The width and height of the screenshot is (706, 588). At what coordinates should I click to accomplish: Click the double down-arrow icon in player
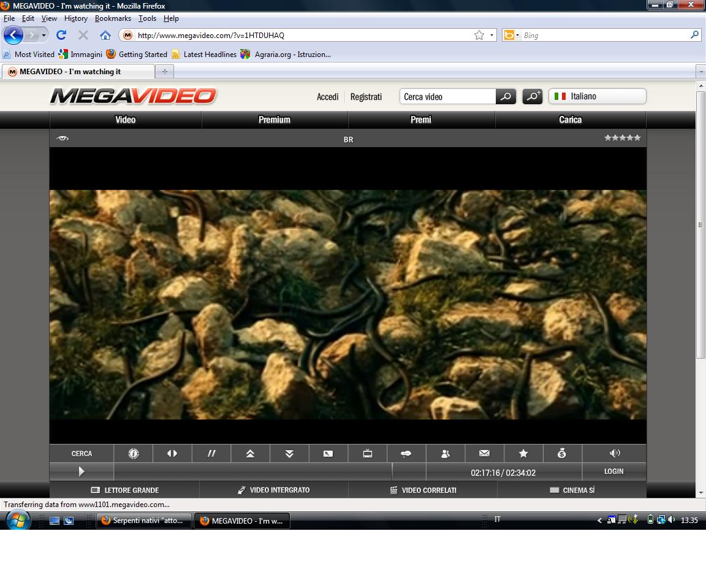(289, 454)
